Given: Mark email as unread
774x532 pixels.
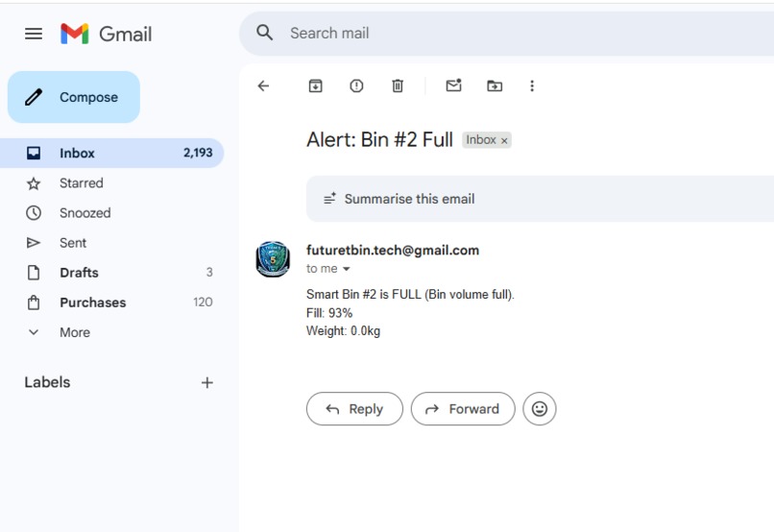Looking at the screenshot, I should (453, 85).
